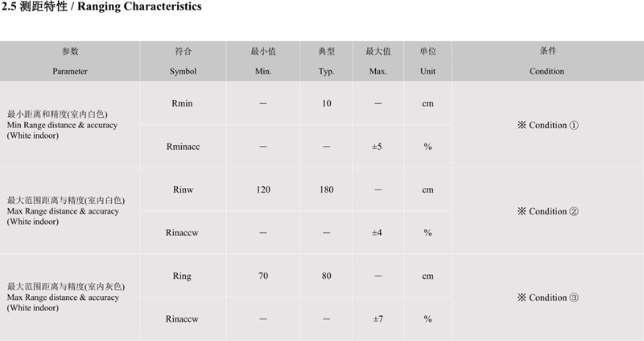Click the typical value 180 cell

pos(326,189)
